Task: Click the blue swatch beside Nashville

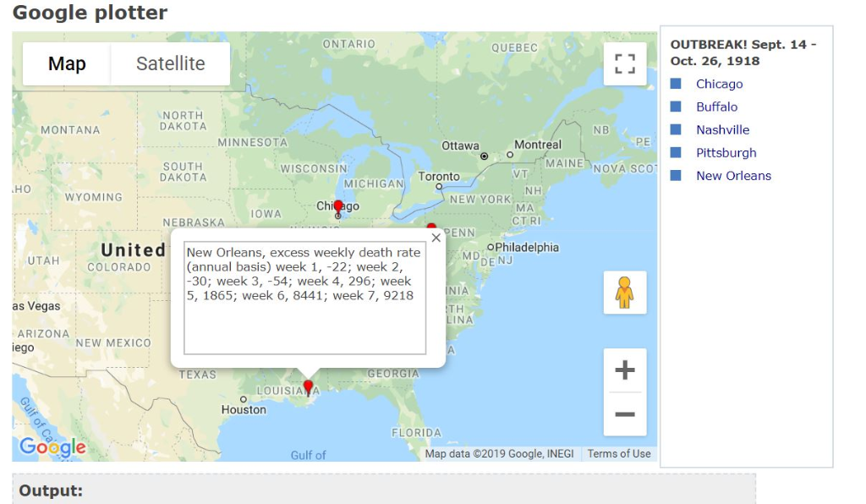Action: tap(676, 129)
